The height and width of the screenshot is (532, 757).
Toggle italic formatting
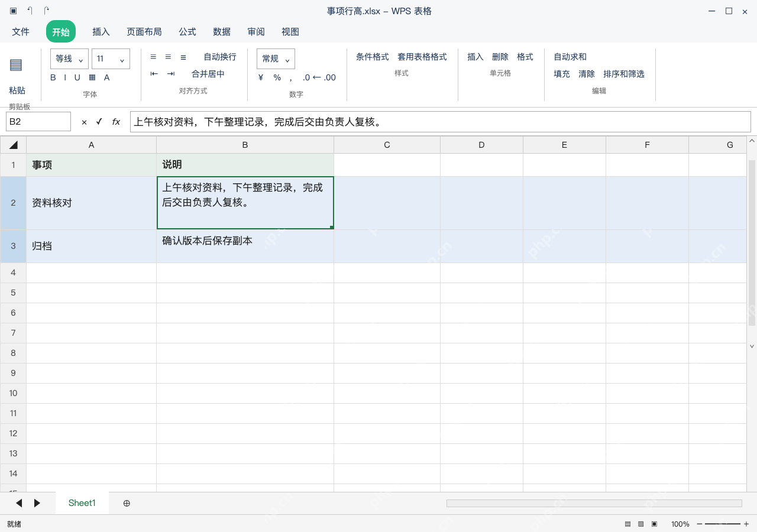pyautogui.click(x=65, y=77)
